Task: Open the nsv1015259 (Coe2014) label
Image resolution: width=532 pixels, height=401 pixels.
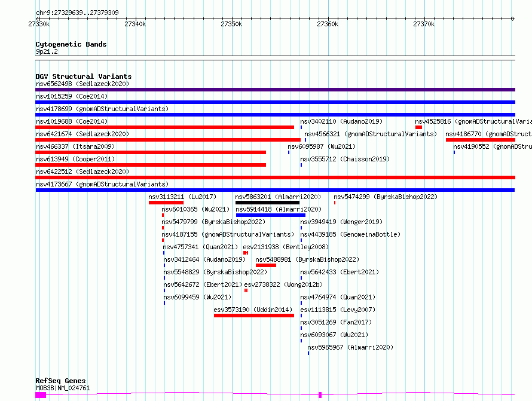Action: click(x=72, y=96)
